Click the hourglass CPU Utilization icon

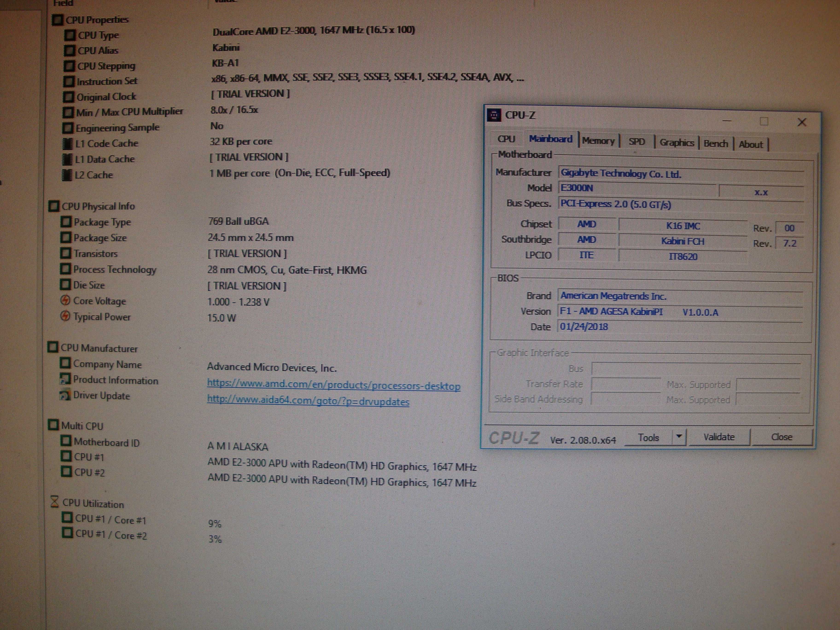click(x=55, y=502)
